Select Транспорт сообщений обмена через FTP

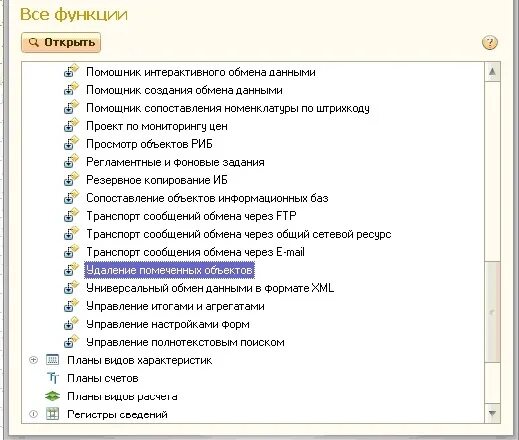click(x=191, y=216)
